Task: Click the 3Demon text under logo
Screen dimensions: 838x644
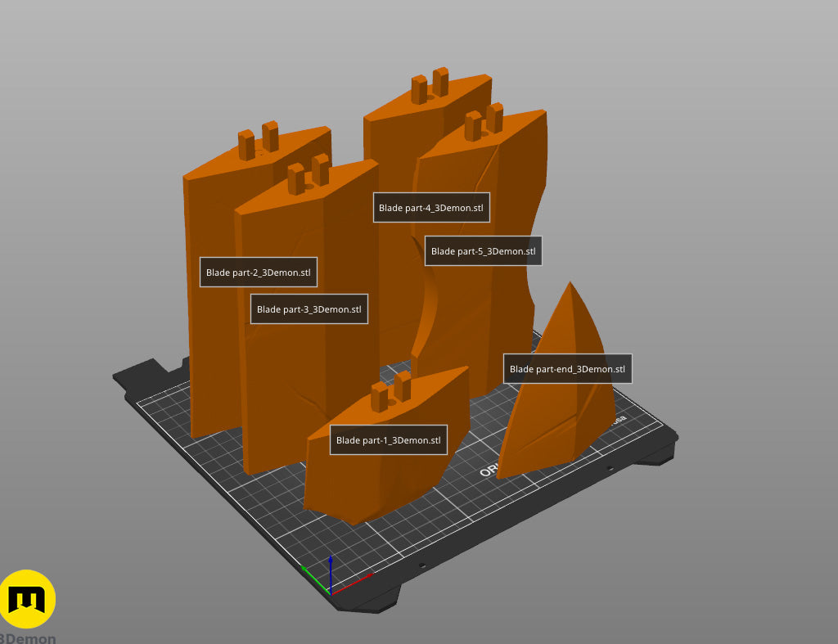Action: tap(28, 638)
